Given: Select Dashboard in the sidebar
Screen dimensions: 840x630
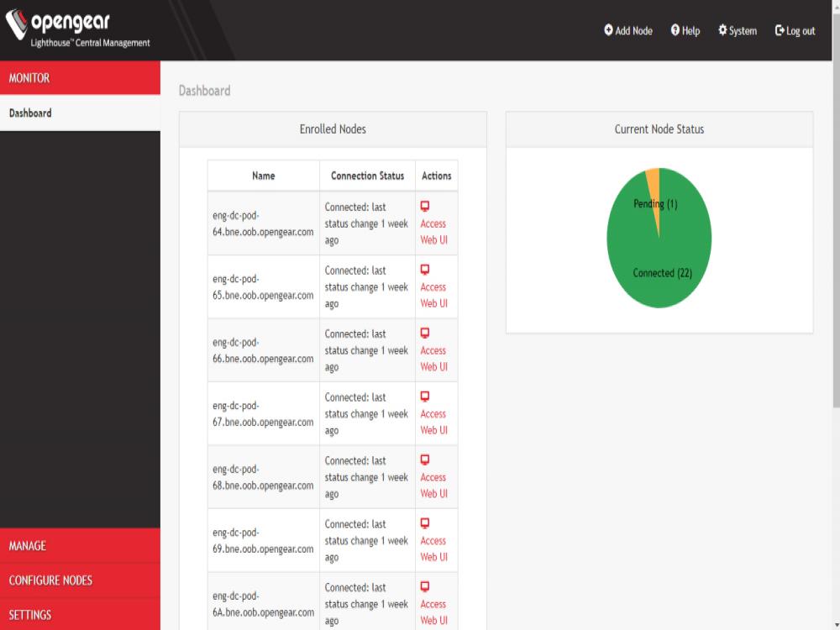Looking at the screenshot, I should (x=81, y=113).
